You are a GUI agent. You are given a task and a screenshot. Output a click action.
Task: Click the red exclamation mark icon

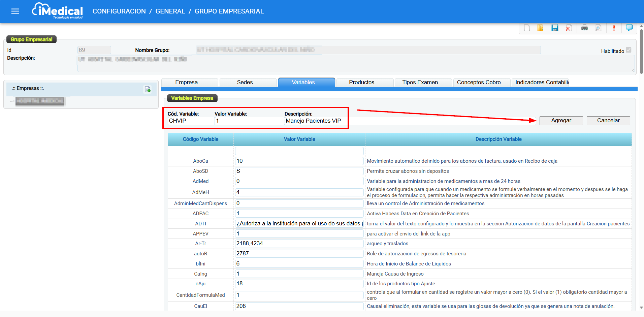tap(614, 28)
